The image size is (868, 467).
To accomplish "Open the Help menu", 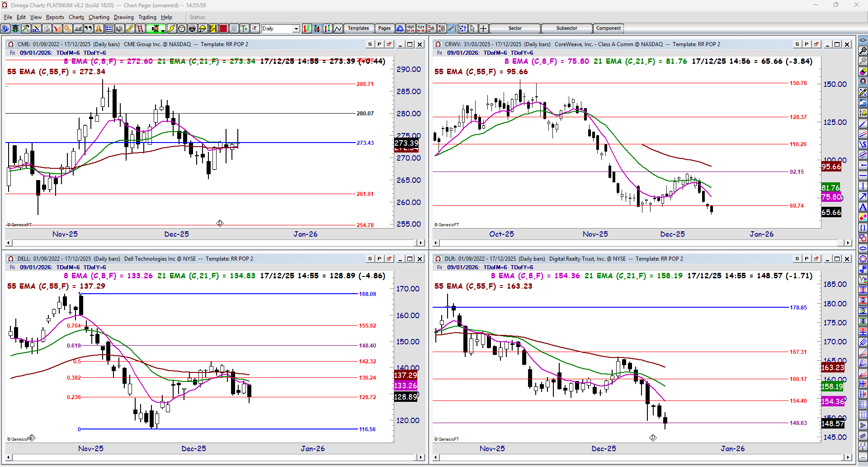I will [167, 17].
